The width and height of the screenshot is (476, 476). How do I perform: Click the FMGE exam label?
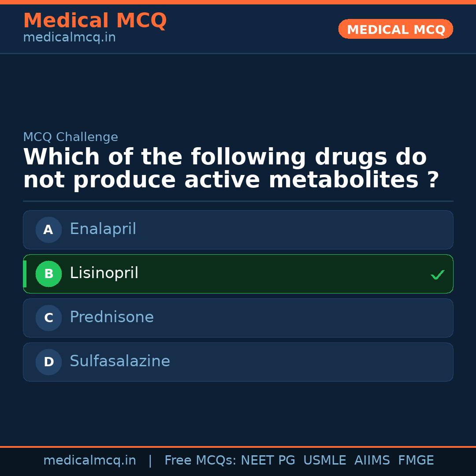pos(416,461)
